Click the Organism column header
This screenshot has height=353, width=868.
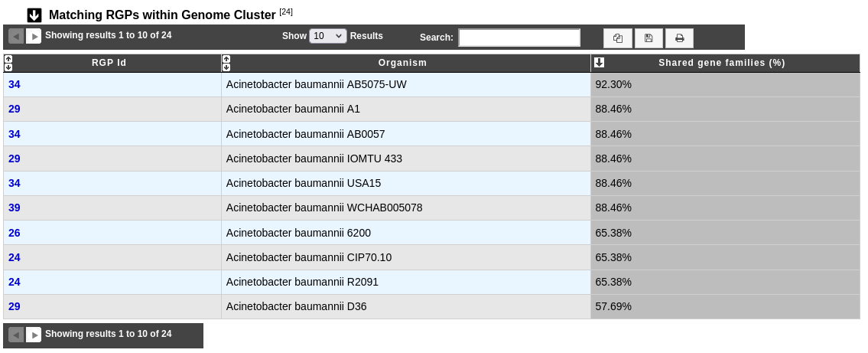402,63
